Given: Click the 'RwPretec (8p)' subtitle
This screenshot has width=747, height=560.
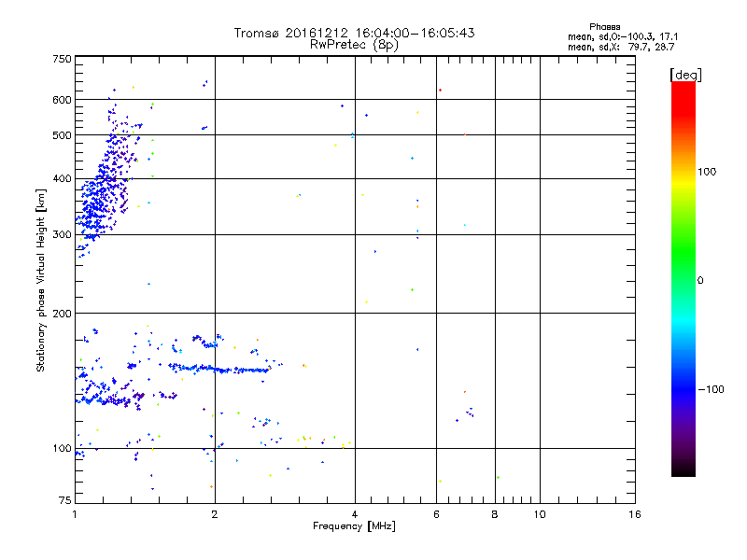Looking at the screenshot, I should point(354,45).
